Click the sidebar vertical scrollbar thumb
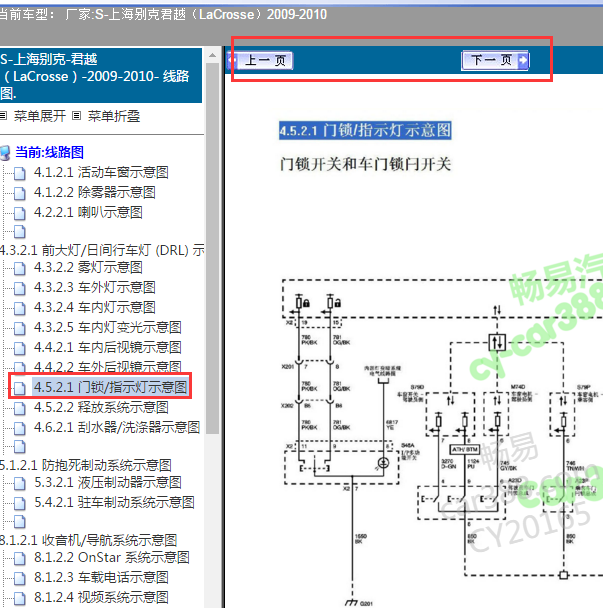Screen dimensions: 603x608 pyautogui.click(x=212, y=248)
